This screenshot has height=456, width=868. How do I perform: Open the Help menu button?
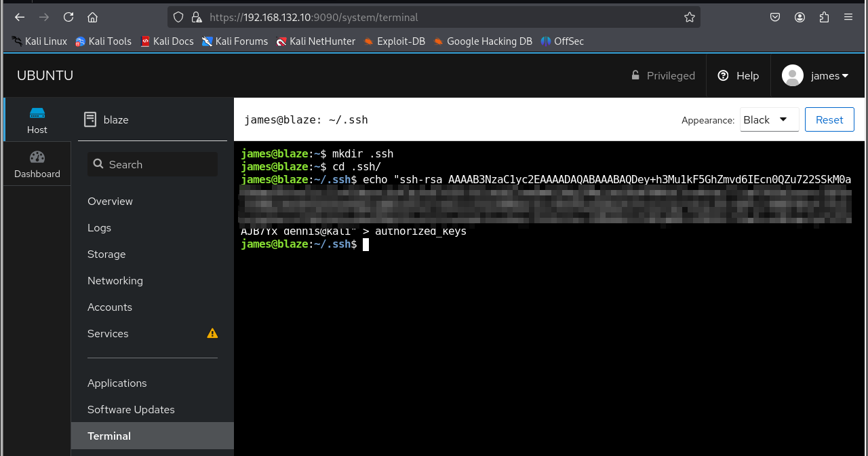coord(738,75)
